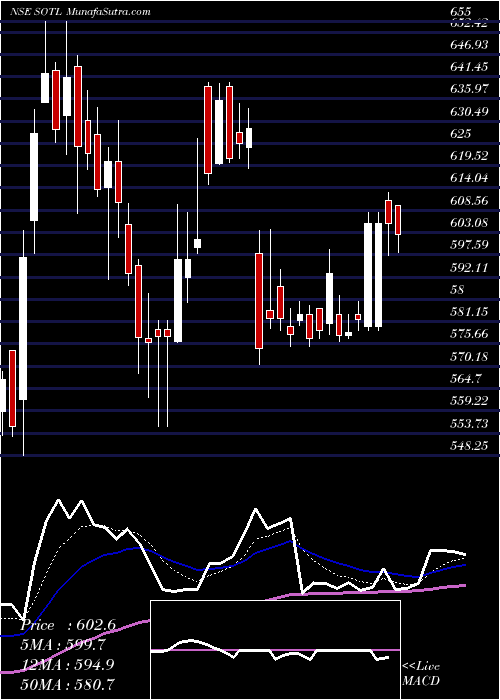The height and width of the screenshot is (700, 500).
Task: Select the 614.04 axis label
Action: click(469, 178)
